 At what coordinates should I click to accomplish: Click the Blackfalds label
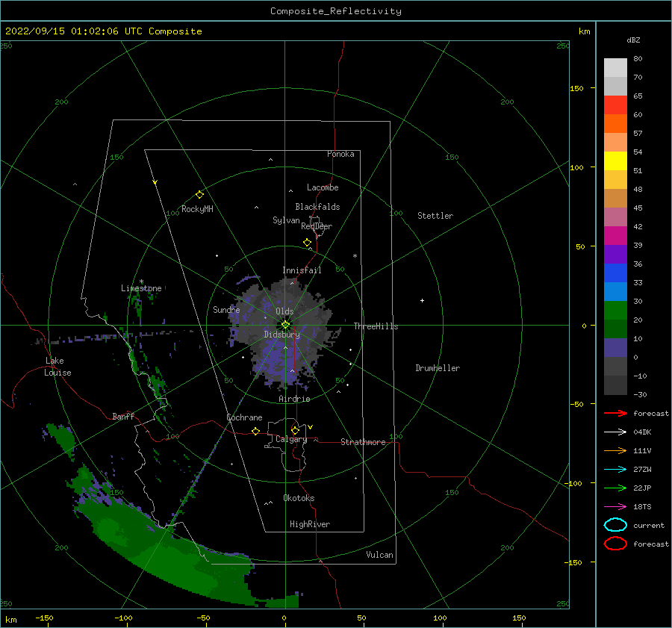coord(317,207)
